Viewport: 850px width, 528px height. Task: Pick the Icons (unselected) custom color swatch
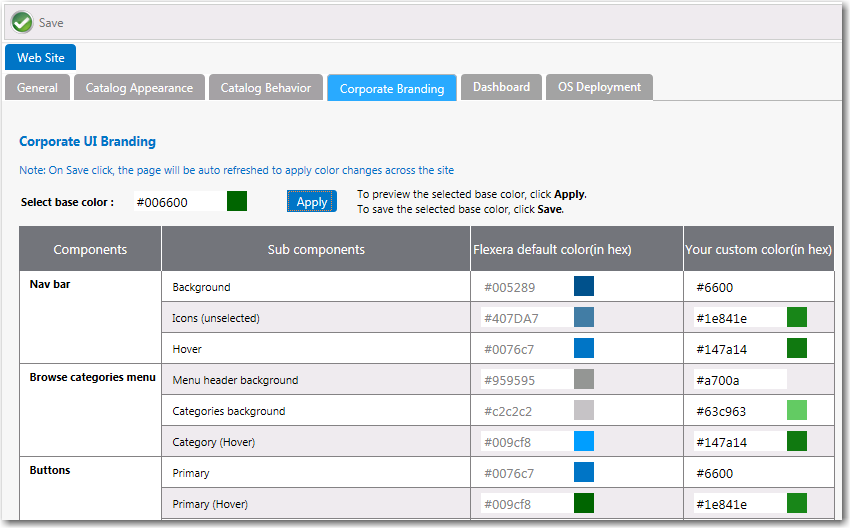point(797,318)
